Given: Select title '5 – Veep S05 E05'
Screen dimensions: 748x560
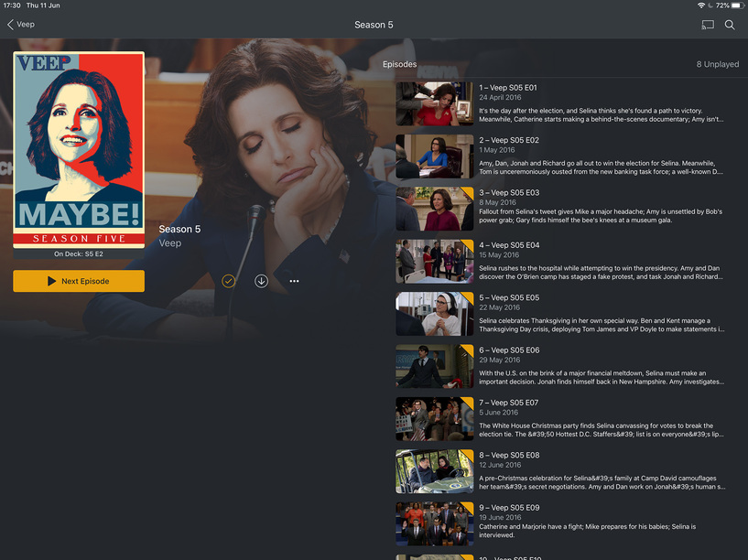Looking at the screenshot, I should pos(509,297).
